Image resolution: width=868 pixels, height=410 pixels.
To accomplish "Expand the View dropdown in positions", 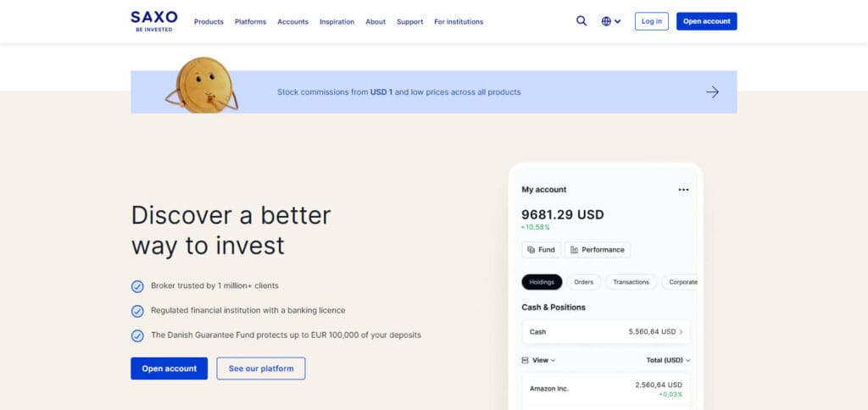I will tap(538, 360).
